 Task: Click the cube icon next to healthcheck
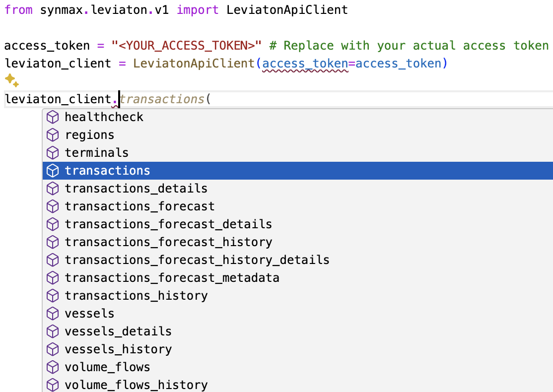[x=53, y=117]
